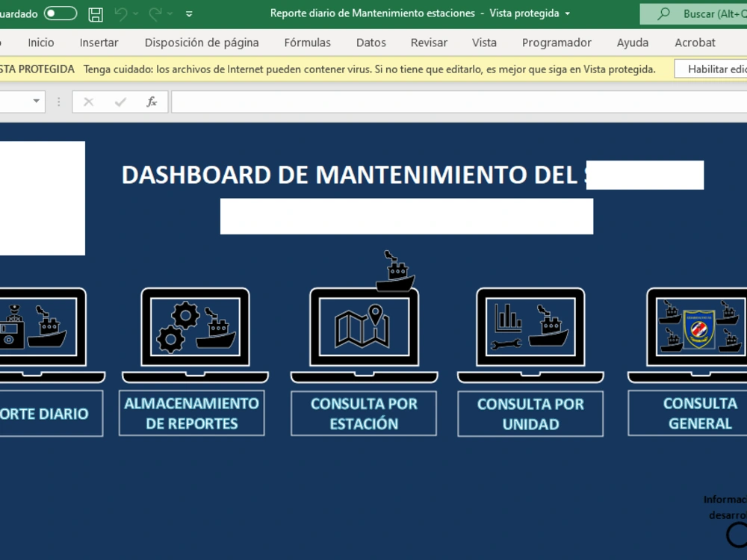Viewport: 747px width, 560px height.
Task: Open the Acrobat ribbon tab
Action: coord(695,43)
